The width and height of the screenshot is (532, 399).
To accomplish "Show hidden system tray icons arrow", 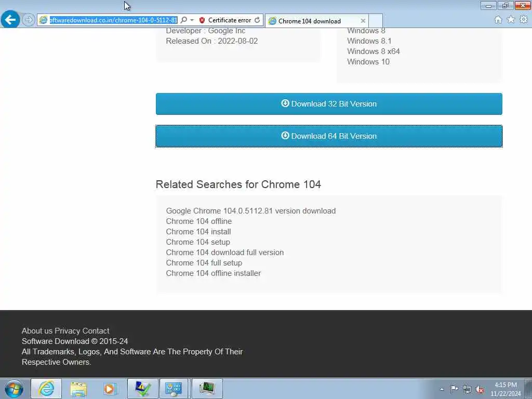I will click(442, 389).
